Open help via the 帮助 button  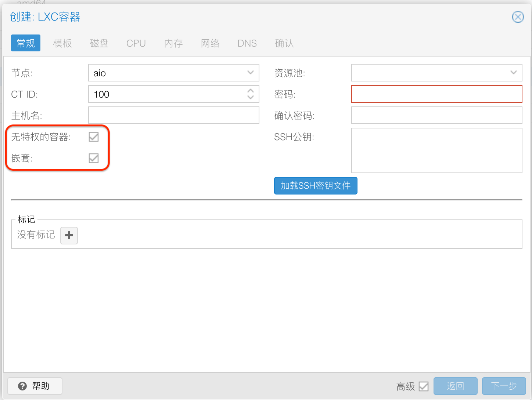[x=35, y=386]
